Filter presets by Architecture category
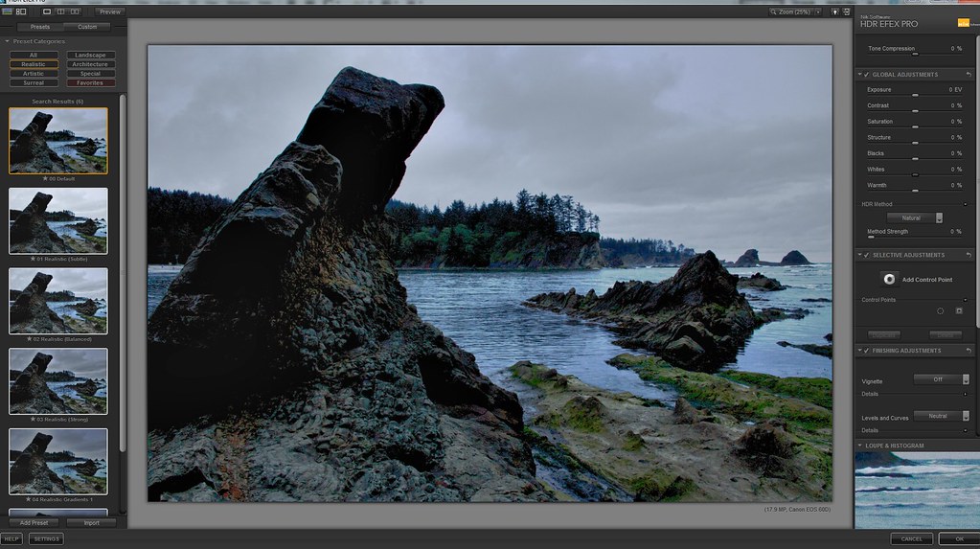980x549 pixels. point(90,64)
